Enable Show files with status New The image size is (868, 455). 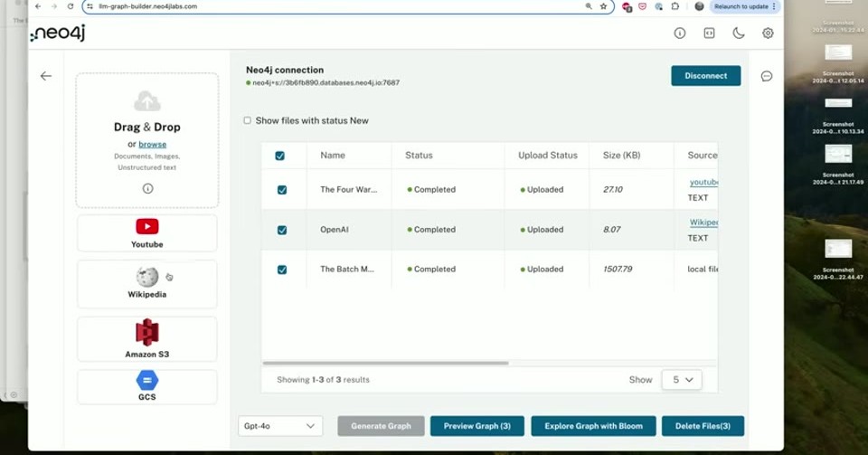point(248,120)
